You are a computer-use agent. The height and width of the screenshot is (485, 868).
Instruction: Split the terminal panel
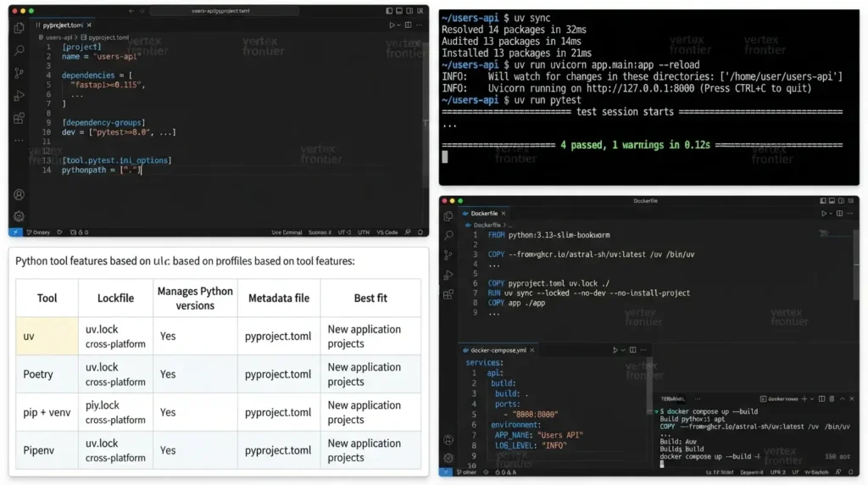[822, 399]
